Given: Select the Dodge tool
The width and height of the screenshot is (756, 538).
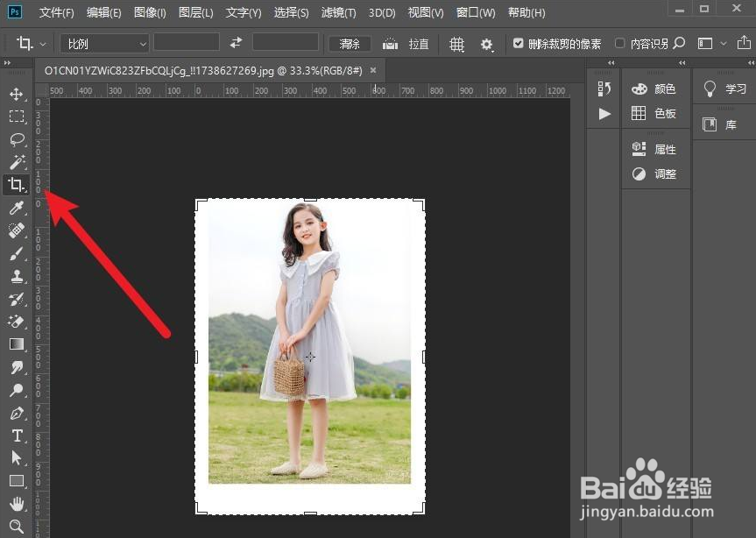Looking at the screenshot, I should click(17, 390).
